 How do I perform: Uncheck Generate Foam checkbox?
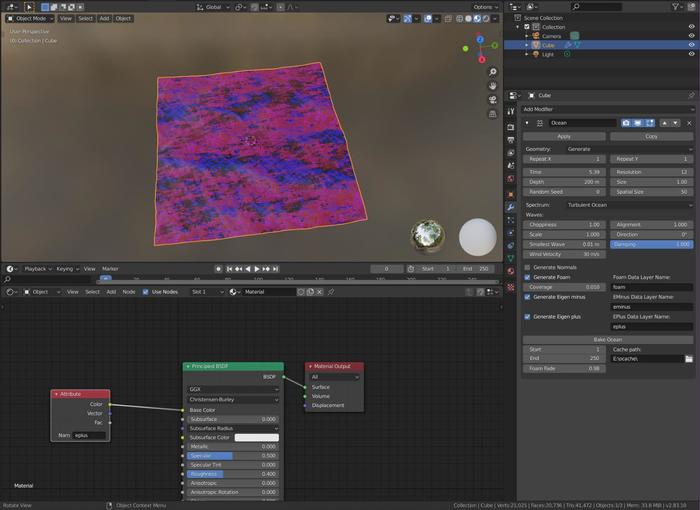[x=528, y=277]
